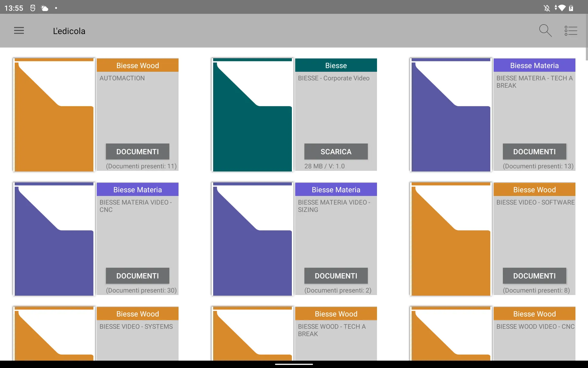Click Biesse Materia header above VIDEO - CNC
This screenshot has width=588, height=368.
coord(138,190)
